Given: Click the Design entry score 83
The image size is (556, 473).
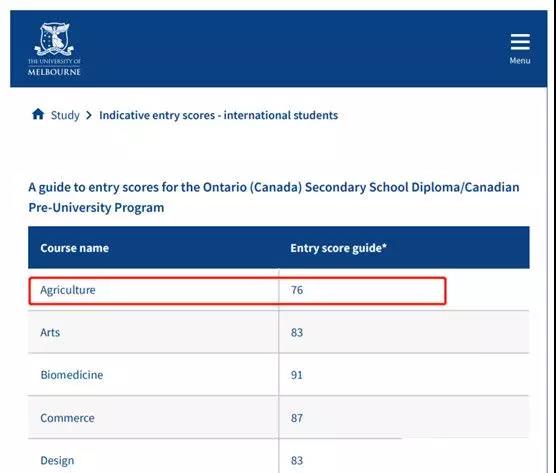Looking at the screenshot, I should click(297, 460).
